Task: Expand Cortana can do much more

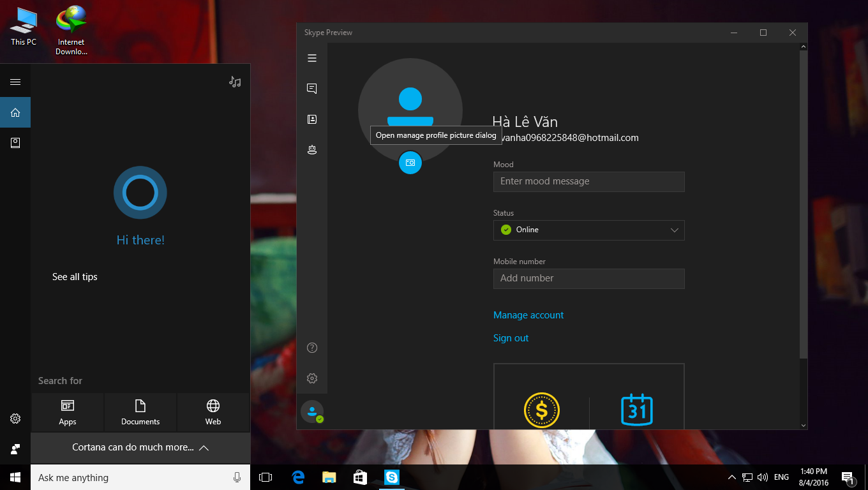Action: point(140,448)
